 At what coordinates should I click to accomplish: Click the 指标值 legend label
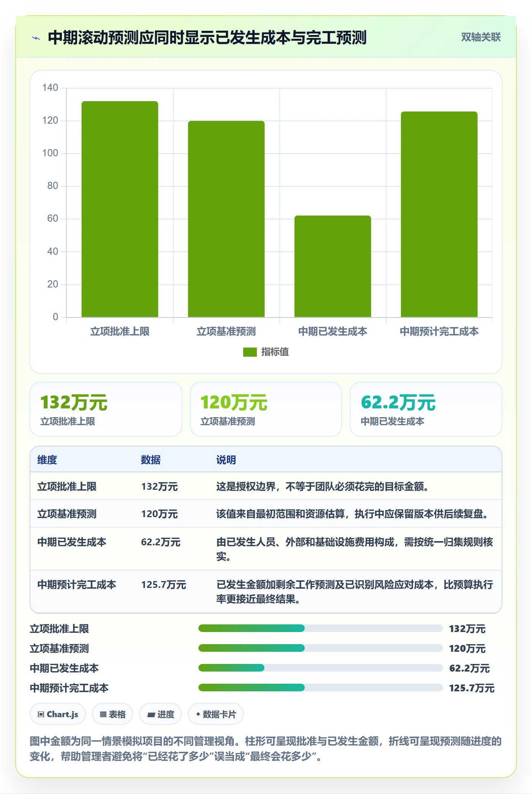click(x=275, y=352)
